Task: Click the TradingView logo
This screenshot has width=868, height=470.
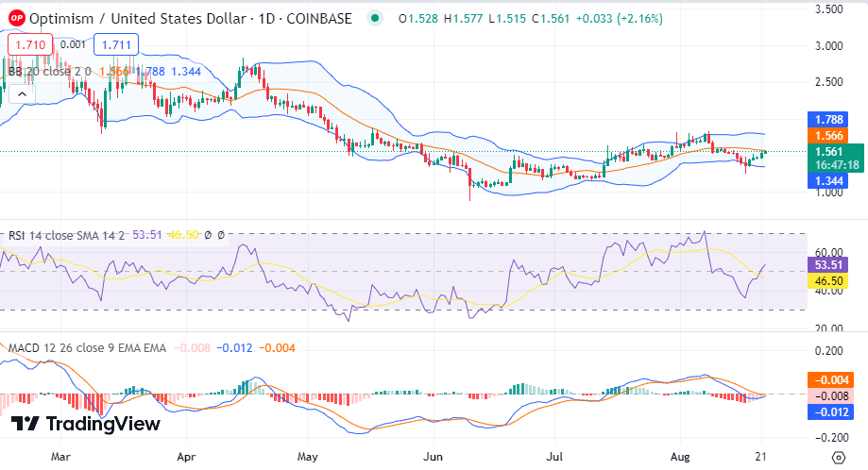Action: pyautogui.click(x=86, y=424)
